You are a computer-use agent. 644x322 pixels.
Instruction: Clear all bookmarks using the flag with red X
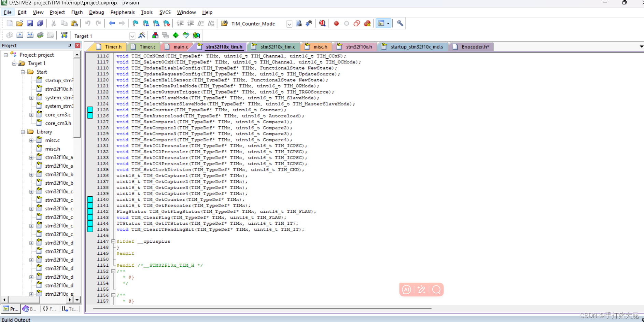pyautogui.click(x=167, y=23)
